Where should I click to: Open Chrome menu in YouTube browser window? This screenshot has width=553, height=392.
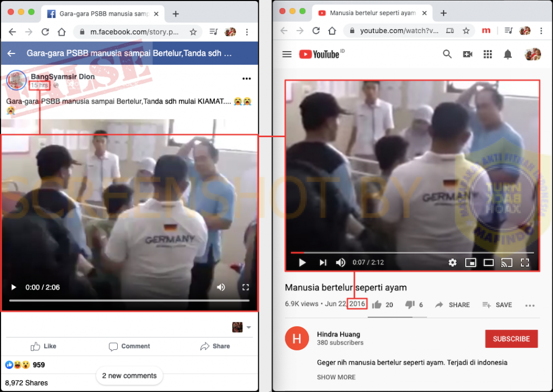pyautogui.click(x=541, y=31)
